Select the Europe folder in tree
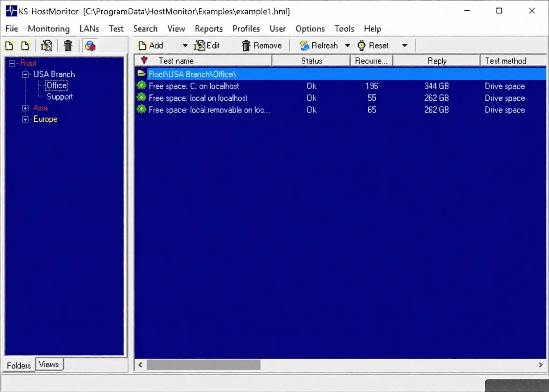Viewport: 549px width, 392px height. pyautogui.click(x=45, y=119)
